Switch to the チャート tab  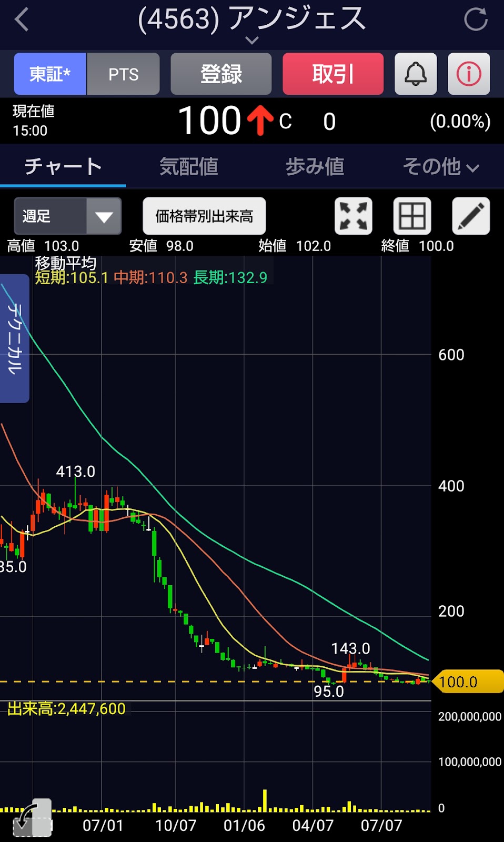coord(63,167)
